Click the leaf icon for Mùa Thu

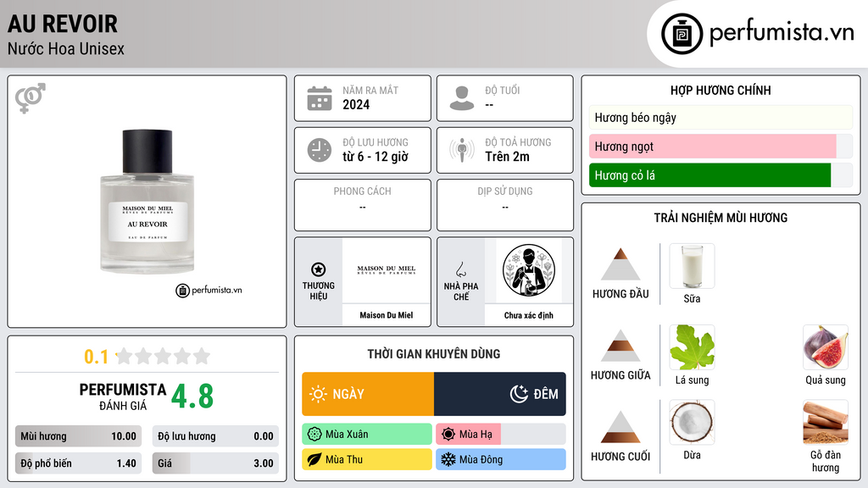[x=314, y=459]
